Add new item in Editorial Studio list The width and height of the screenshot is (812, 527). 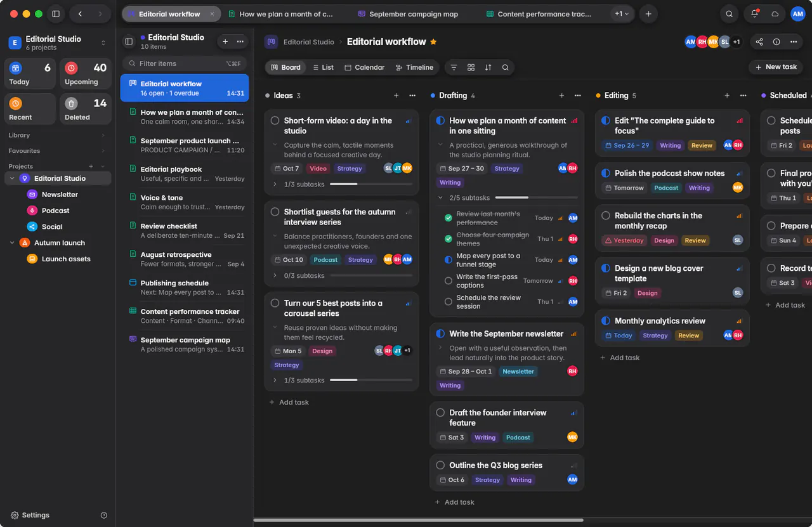(x=225, y=41)
